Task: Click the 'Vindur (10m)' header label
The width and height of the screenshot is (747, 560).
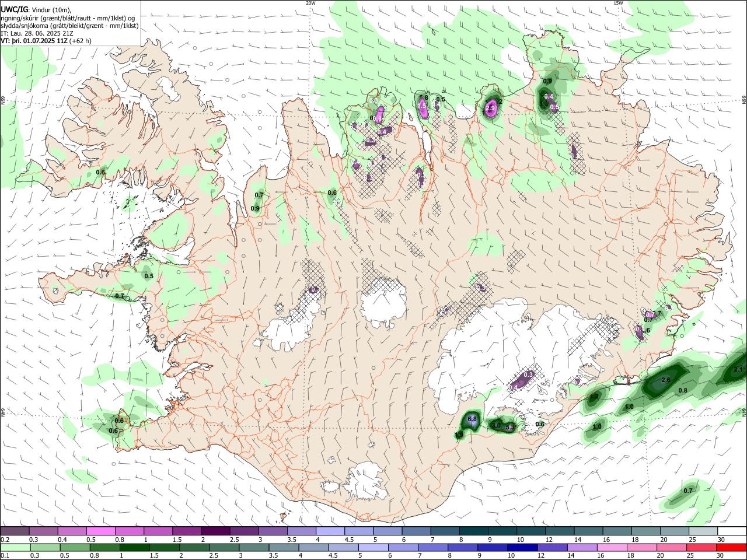Action: pos(50,10)
